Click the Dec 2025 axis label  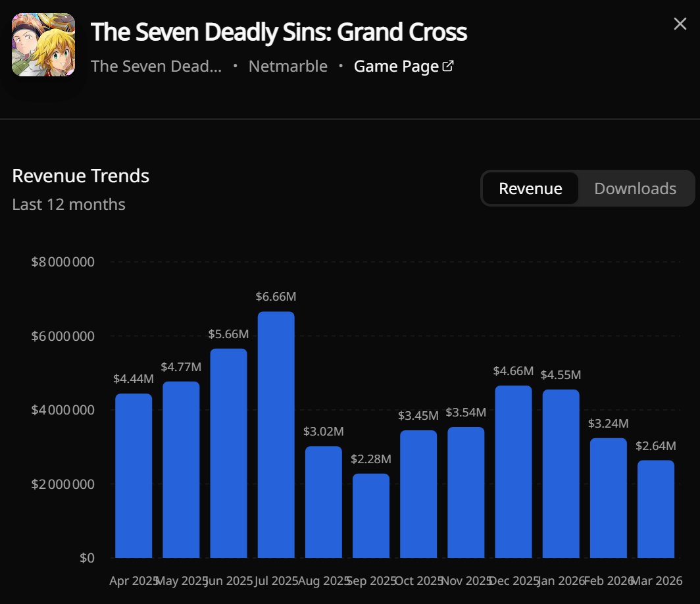click(513, 581)
